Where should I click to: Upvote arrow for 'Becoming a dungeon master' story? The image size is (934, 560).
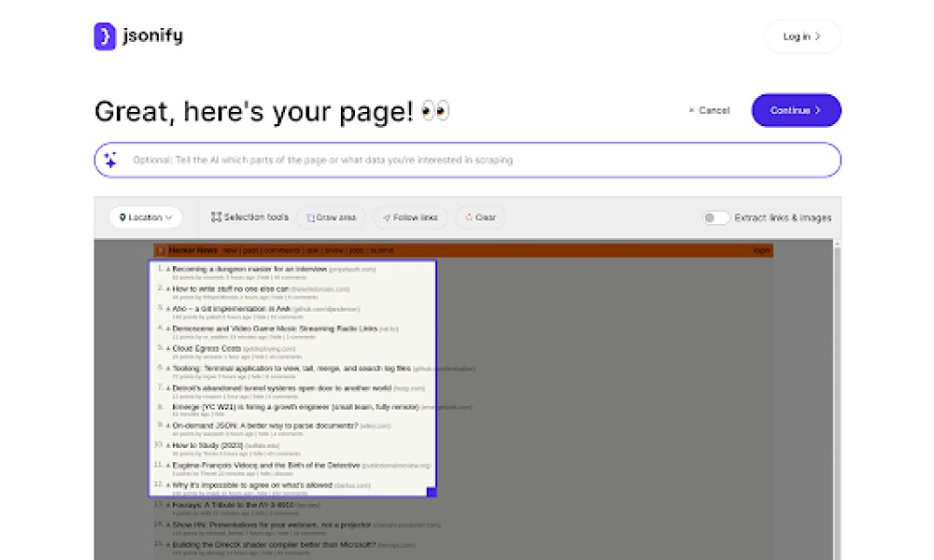pyautogui.click(x=168, y=270)
